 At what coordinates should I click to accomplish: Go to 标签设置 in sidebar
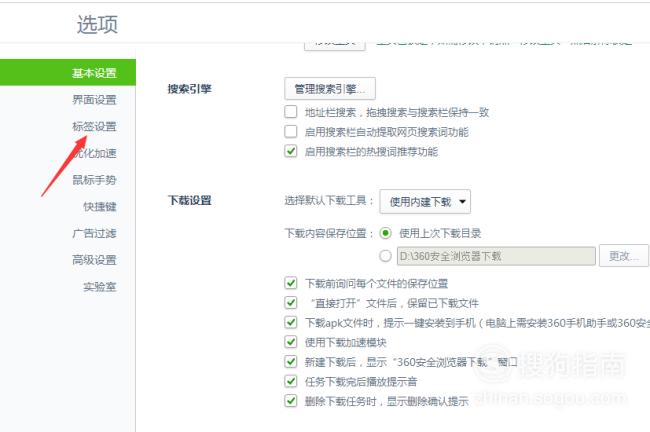[94, 126]
